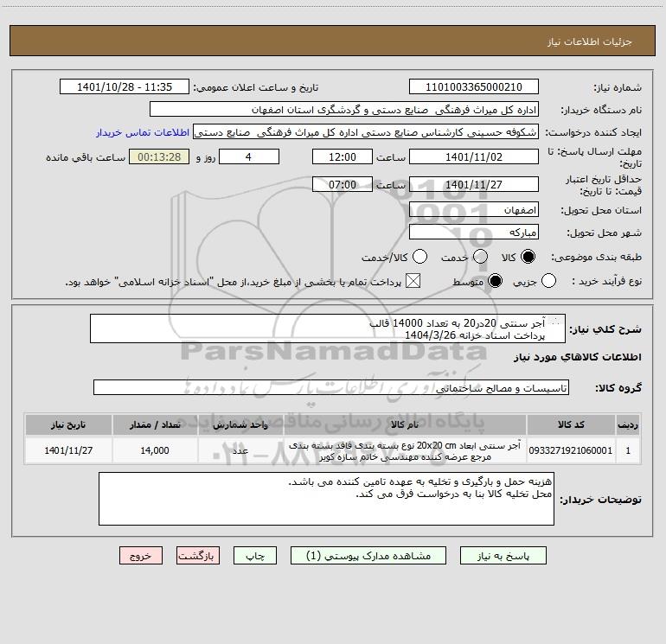Image resolution: width=666 pixels, height=644 pixels.
Task: Click the general need description text box
Action: point(328,328)
